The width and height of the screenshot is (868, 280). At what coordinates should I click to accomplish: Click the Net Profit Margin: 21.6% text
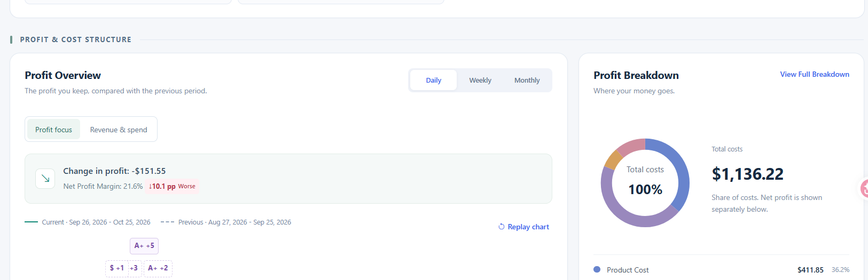point(103,186)
